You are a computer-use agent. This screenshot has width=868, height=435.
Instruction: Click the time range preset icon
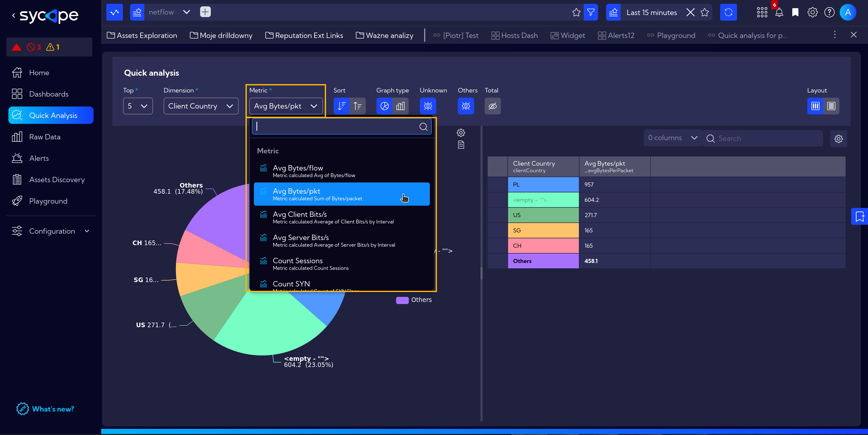tap(613, 12)
